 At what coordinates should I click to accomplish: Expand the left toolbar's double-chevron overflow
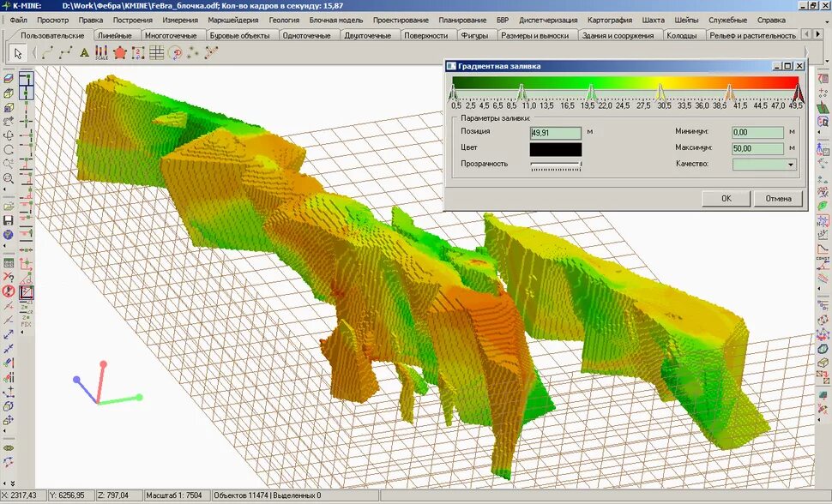tap(13, 483)
